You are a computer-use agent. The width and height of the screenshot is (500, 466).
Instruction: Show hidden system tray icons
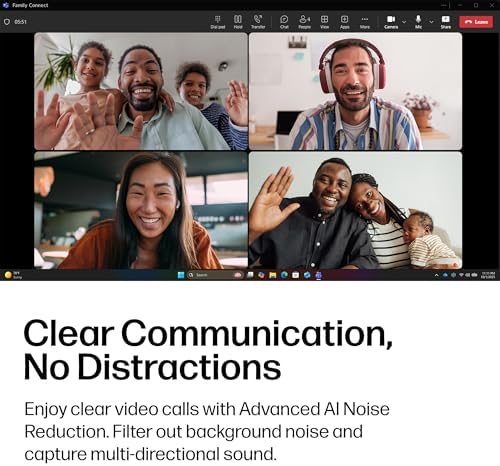coord(436,275)
